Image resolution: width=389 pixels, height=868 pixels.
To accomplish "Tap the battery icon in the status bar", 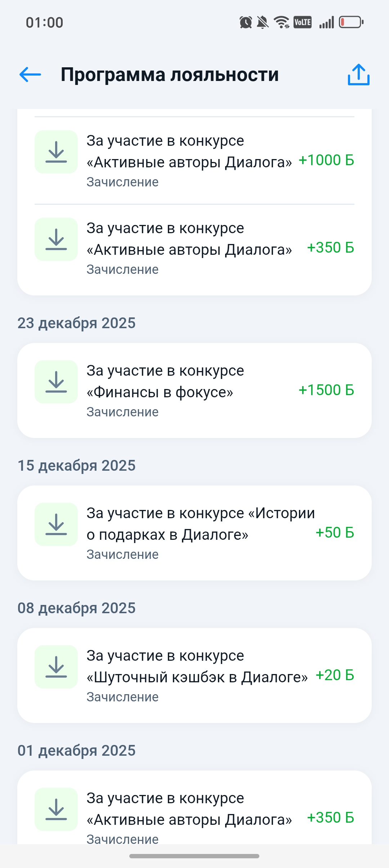I will click(x=351, y=22).
